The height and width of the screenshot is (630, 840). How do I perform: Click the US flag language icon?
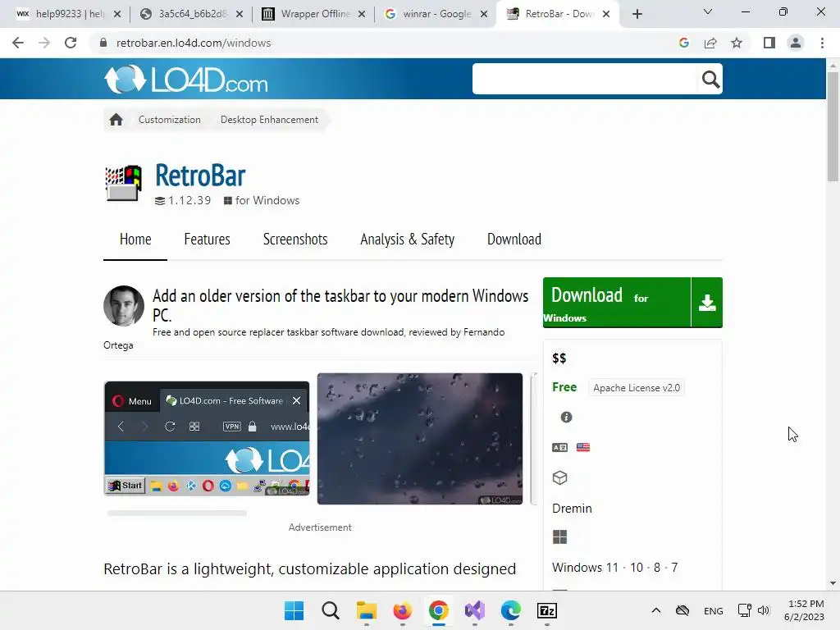[583, 447]
